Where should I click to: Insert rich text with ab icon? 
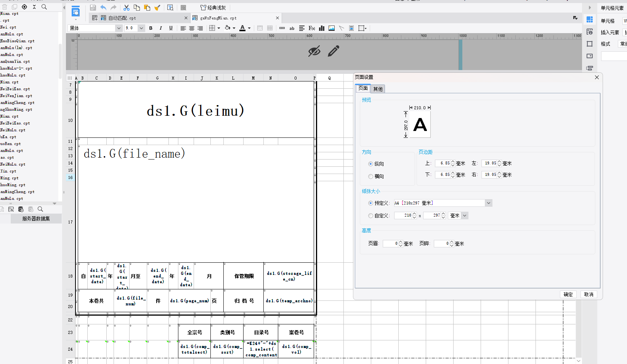292,28
